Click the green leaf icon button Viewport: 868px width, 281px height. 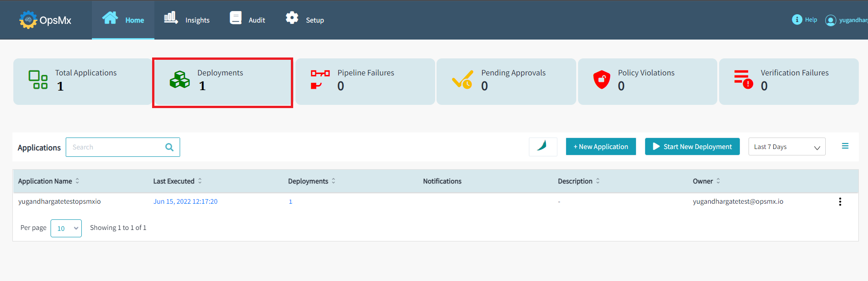[x=543, y=147]
